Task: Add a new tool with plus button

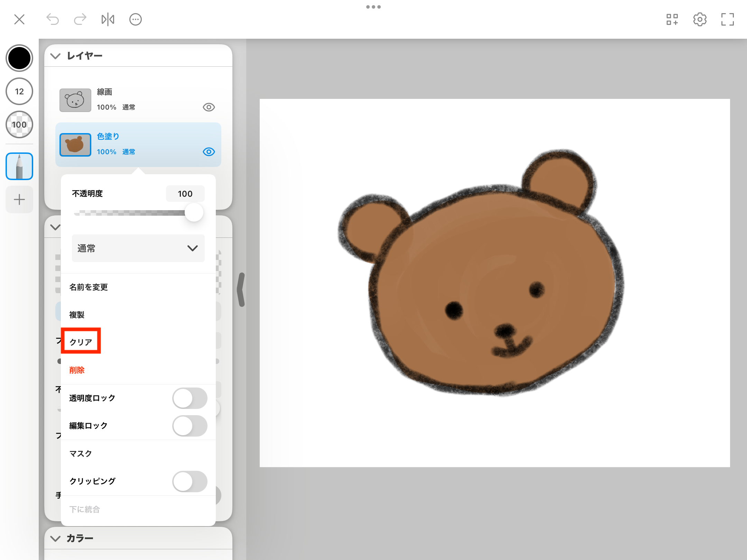Action: [x=19, y=199]
